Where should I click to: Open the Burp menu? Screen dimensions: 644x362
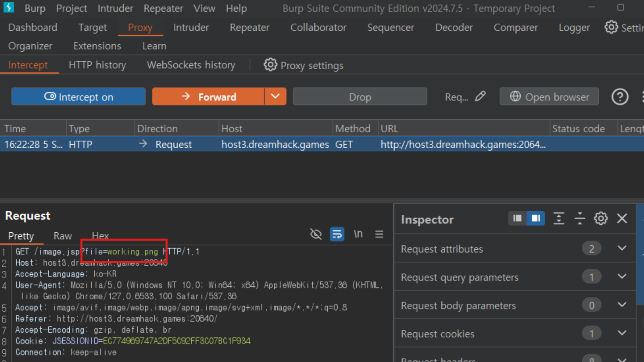tap(35, 8)
